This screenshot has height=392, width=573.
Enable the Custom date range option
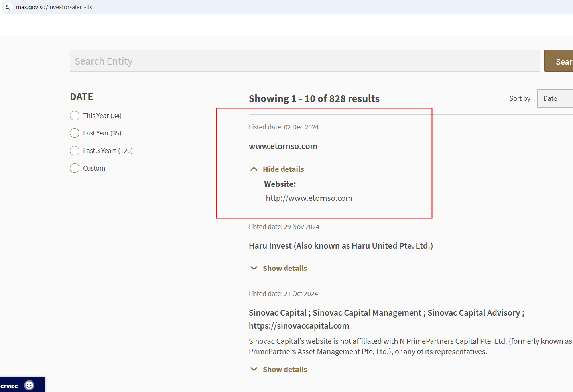pyautogui.click(x=75, y=168)
